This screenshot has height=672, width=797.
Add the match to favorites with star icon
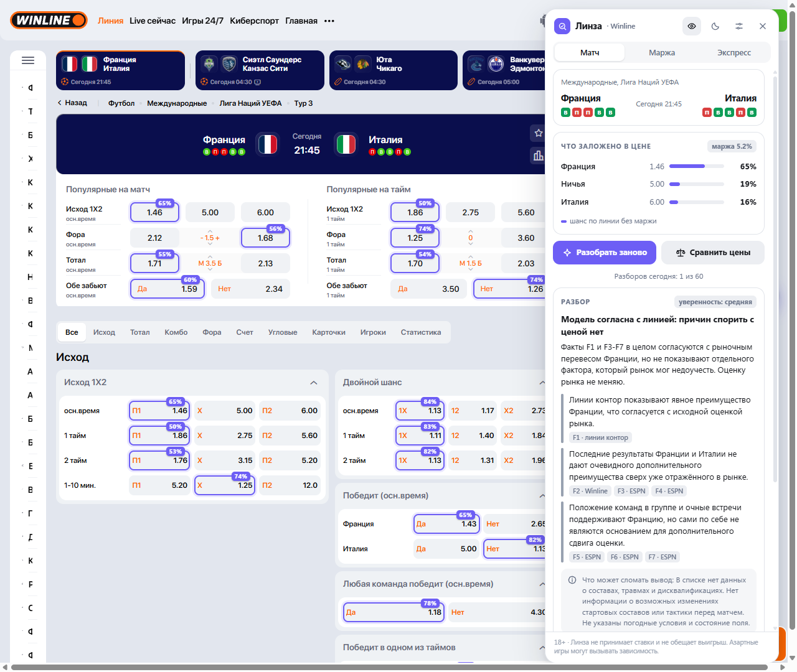point(539,133)
